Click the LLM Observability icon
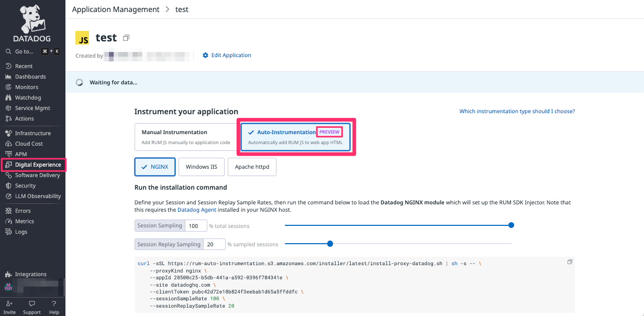This screenshot has height=316, width=644. tap(8, 196)
